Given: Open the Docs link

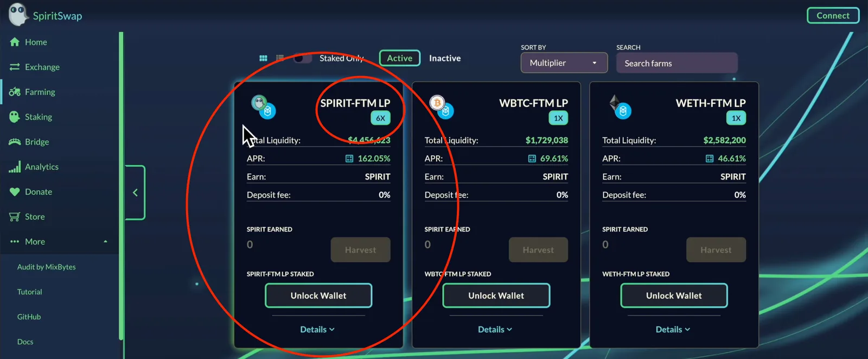Looking at the screenshot, I should (25, 342).
